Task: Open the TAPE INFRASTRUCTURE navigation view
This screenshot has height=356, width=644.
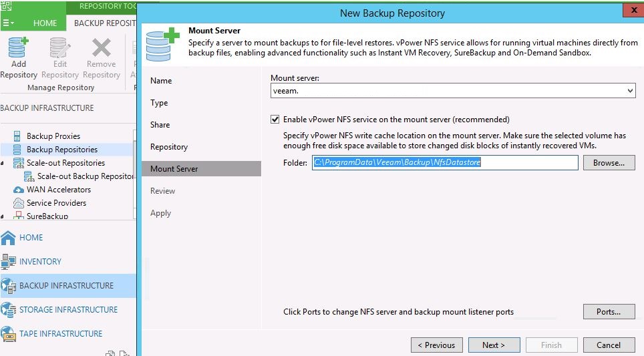Action: tap(61, 334)
